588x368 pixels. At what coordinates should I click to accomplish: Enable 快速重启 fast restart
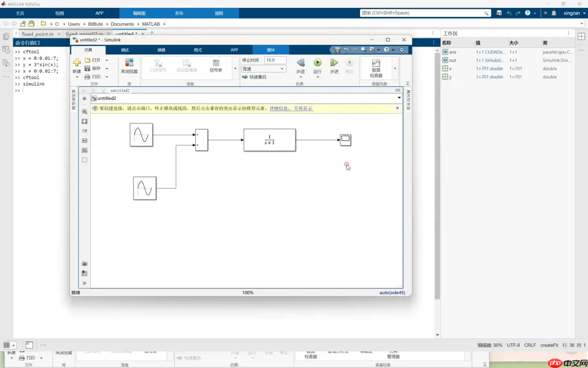tap(258, 77)
